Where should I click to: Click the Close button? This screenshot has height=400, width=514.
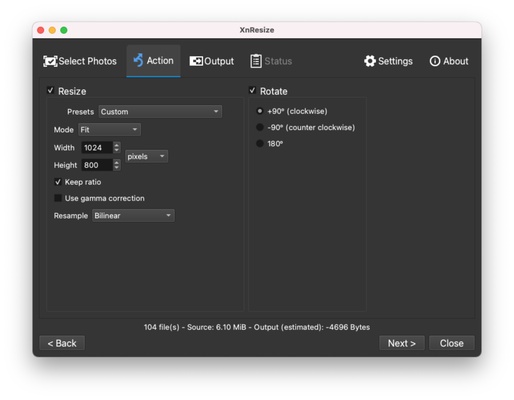(x=452, y=343)
